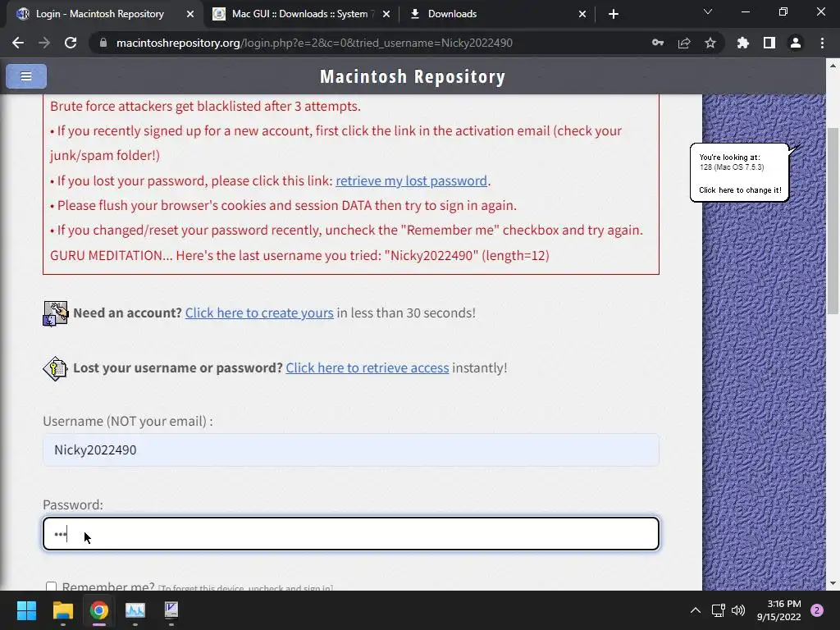Close the Mac GUI Downloads tab
Viewport: 840px width, 630px height.
386,14
